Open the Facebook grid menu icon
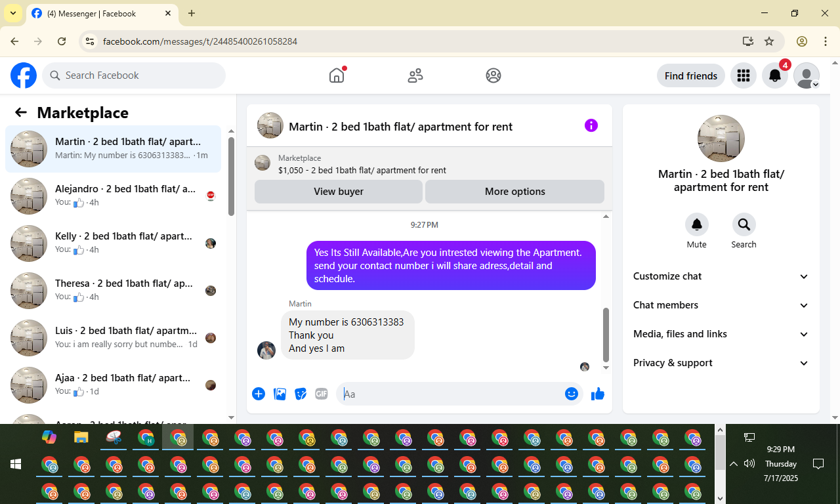The image size is (840, 504). (x=744, y=75)
